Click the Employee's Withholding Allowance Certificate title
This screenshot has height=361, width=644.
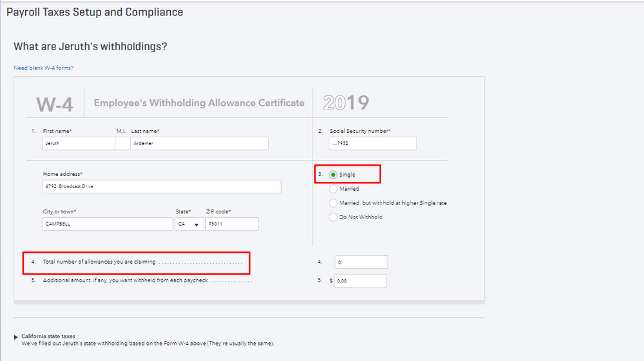tap(199, 103)
